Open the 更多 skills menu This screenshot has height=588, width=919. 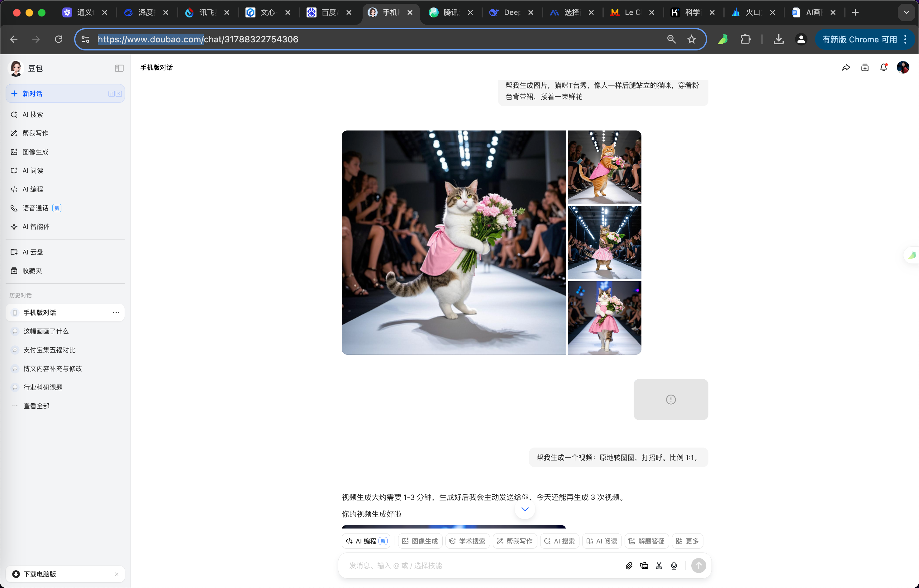687,541
